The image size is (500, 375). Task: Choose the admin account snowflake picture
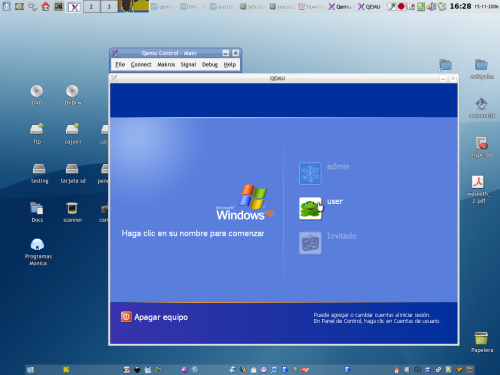tap(310, 173)
